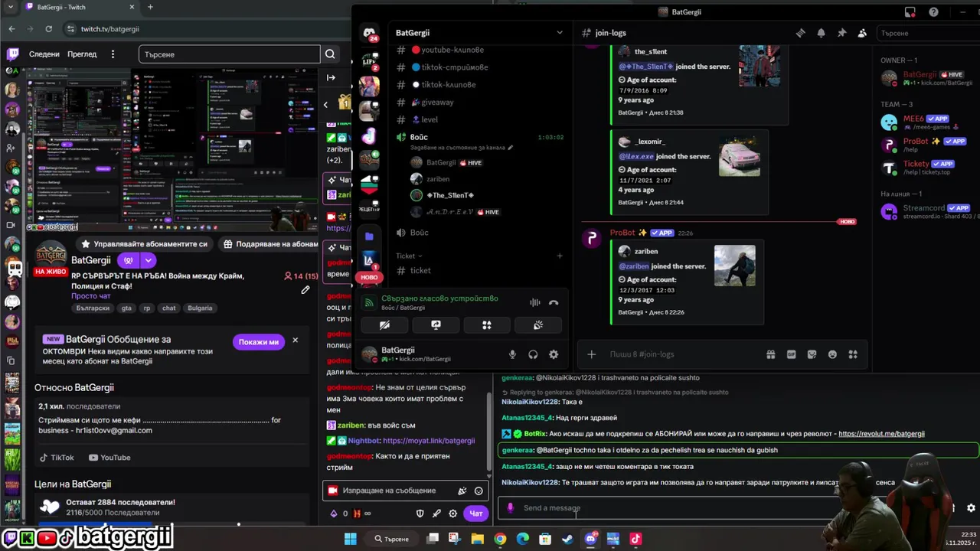Click Подаряване на абонамент gift button
Screen dimensions: 980x551
pyautogui.click(x=270, y=244)
